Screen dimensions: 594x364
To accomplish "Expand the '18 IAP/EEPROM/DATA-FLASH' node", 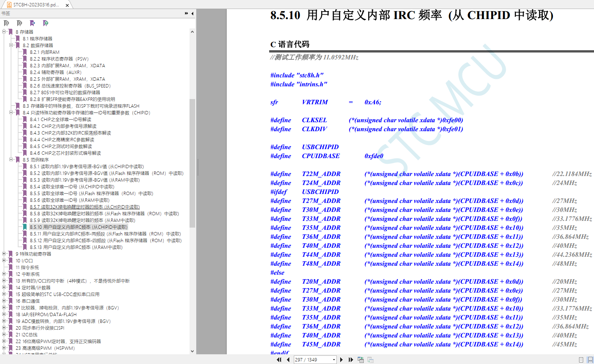I will (x=4, y=314).
